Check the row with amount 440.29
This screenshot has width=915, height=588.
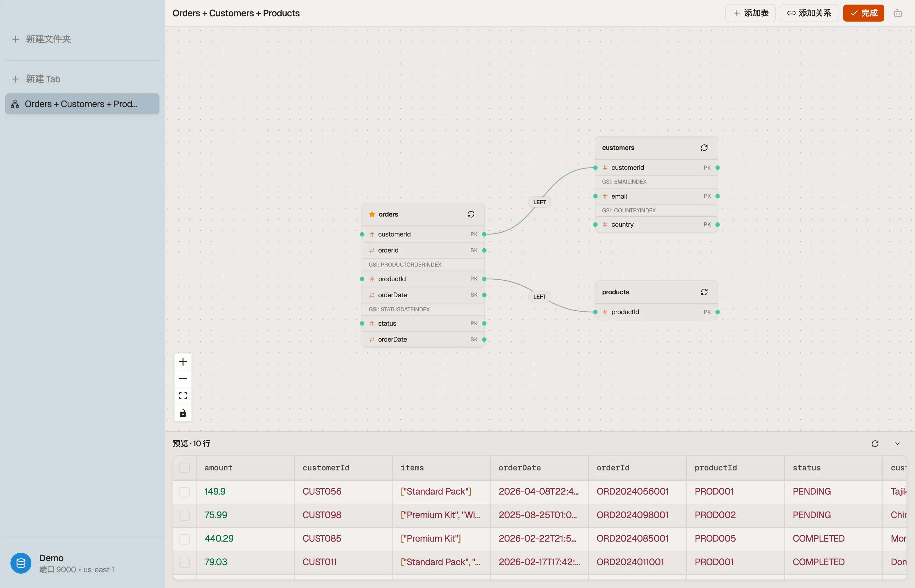[x=184, y=539]
